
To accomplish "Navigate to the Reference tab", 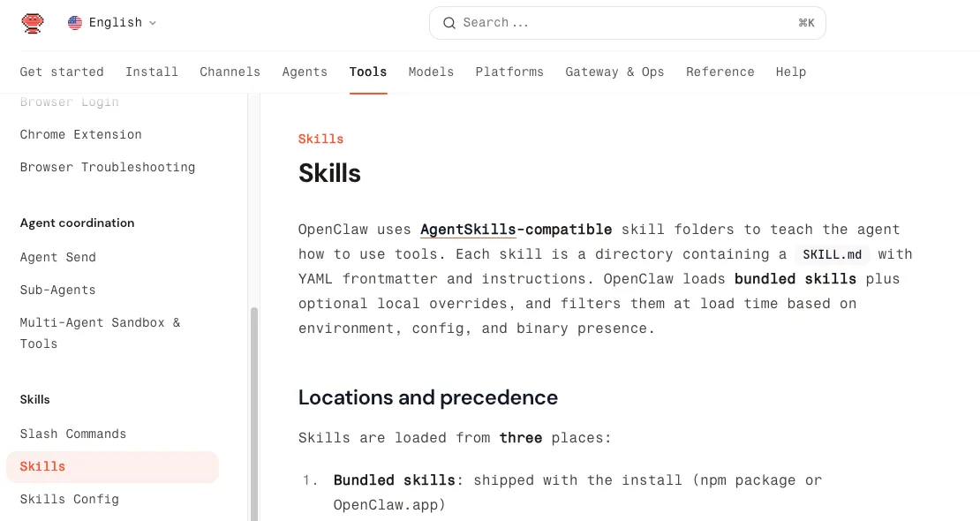I will coord(720,72).
